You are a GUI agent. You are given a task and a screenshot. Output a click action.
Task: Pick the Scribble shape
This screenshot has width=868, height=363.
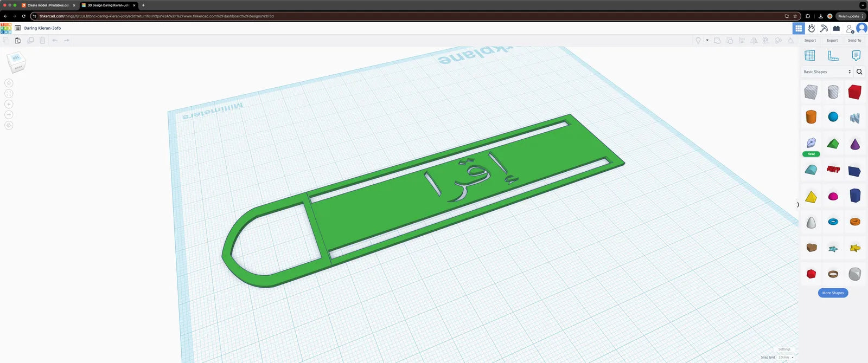pyautogui.click(x=855, y=118)
